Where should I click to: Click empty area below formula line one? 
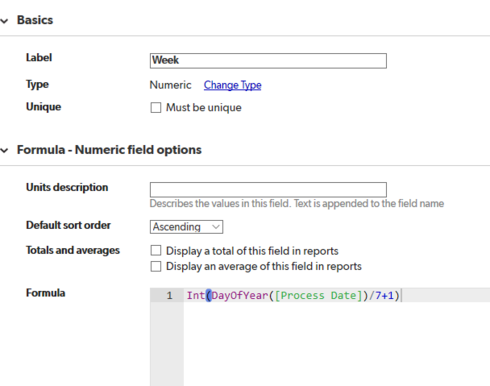337,343
